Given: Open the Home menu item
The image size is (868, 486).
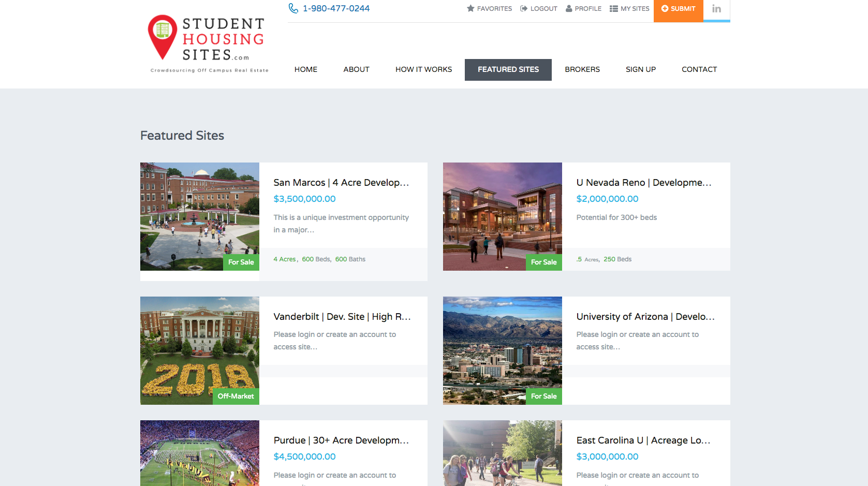Looking at the screenshot, I should [306, 69].
